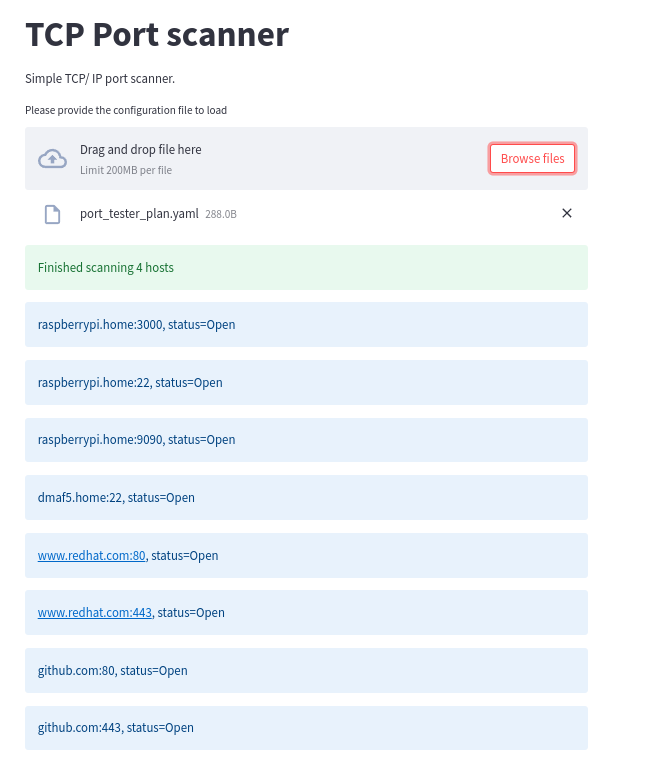Click the configuration file to load label
This screenshot has height=777, width=650.
point(126,110)
